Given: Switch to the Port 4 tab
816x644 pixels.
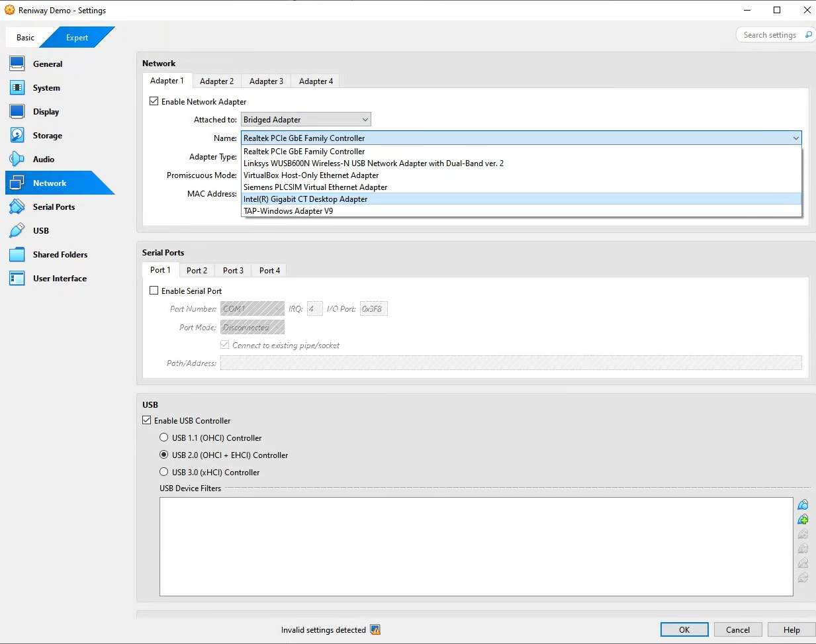Looking at the screenshot, I should point(269,271).
